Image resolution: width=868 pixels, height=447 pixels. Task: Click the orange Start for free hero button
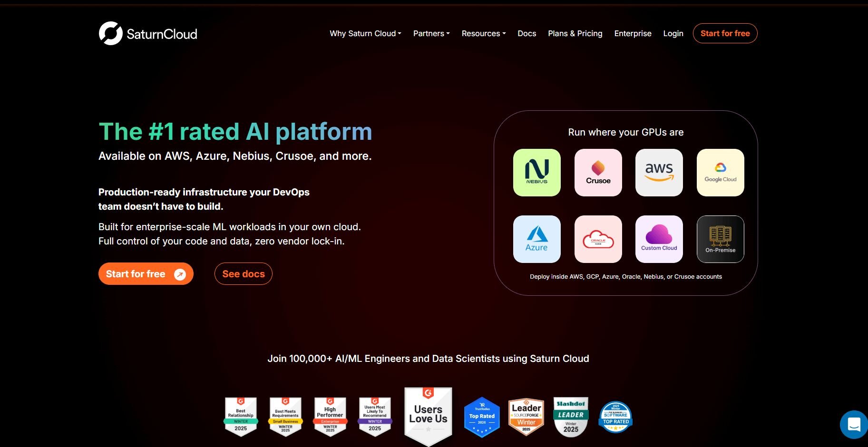click(x=146, y=274)
